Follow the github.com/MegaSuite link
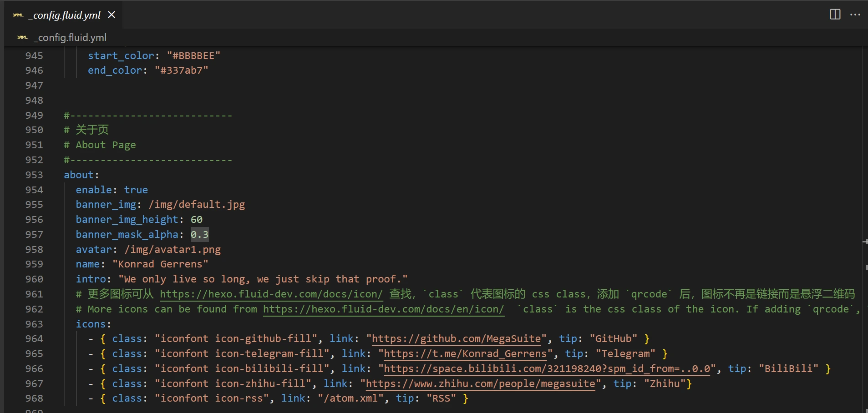 [456, 339]
